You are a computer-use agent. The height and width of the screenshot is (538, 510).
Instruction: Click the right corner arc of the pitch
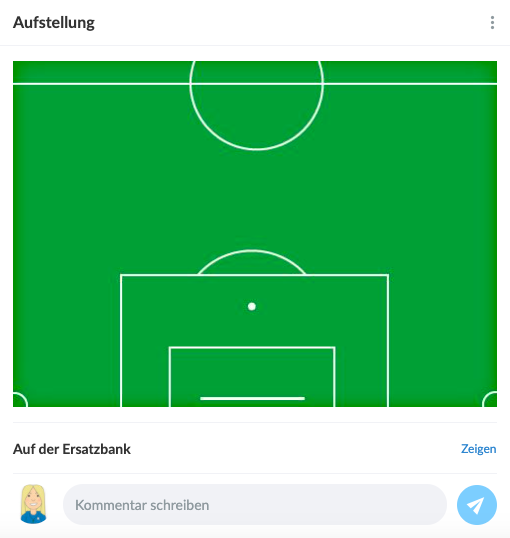[x=490, y=399]
